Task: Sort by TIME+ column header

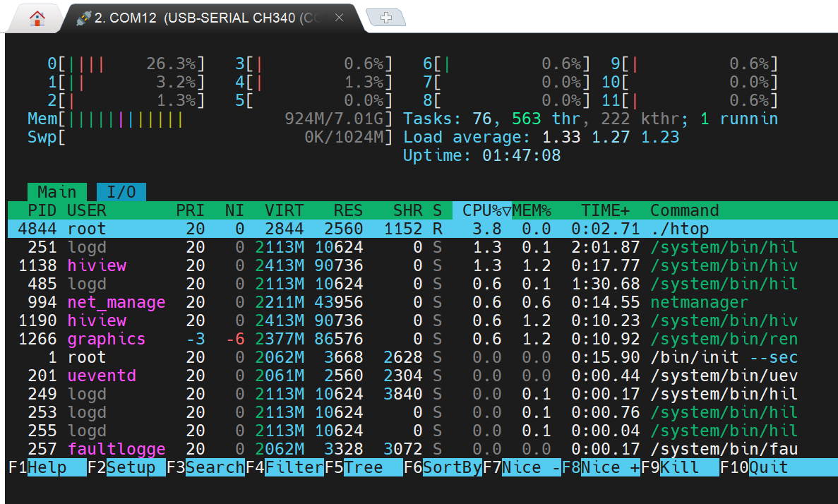Action: 606,210
